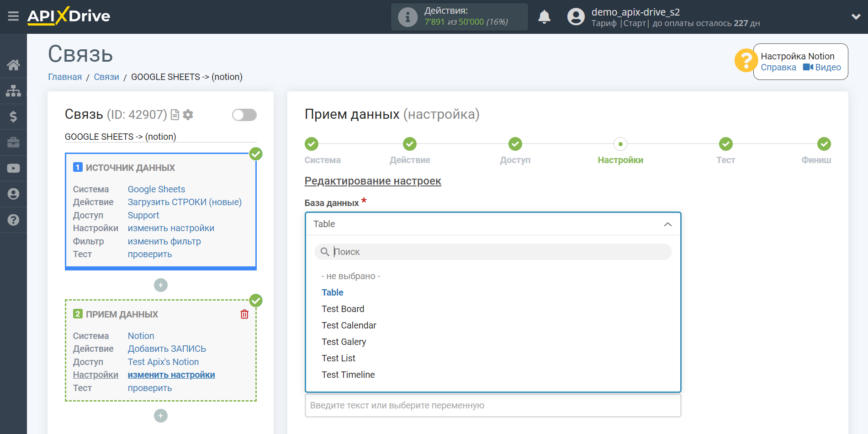
Task: Click the Notion system link
Action: pyautogui.click(x=141, y=336)
